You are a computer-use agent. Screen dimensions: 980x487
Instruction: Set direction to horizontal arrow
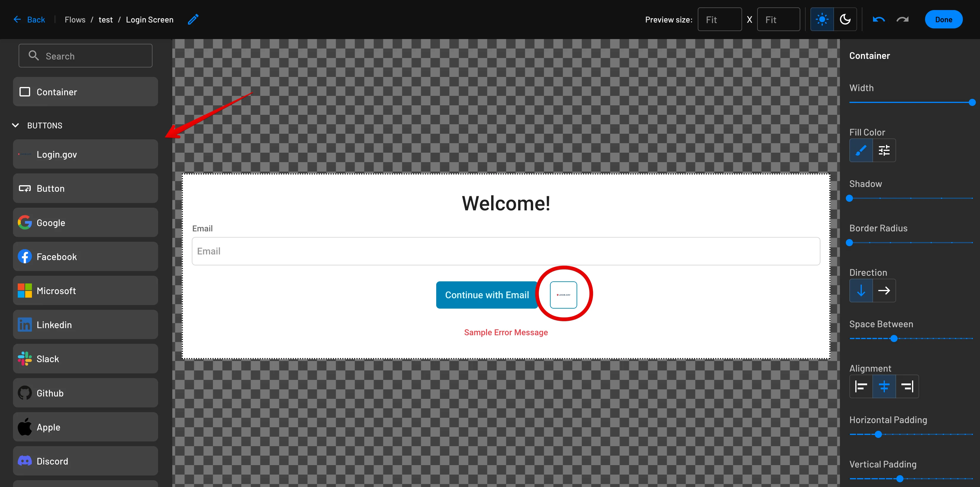(884, 291)
